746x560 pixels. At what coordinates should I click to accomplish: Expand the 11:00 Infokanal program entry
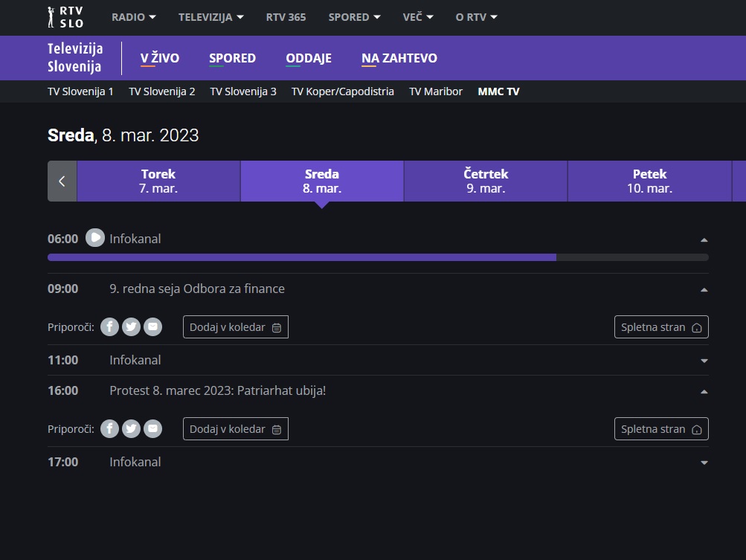coord(703,360)
